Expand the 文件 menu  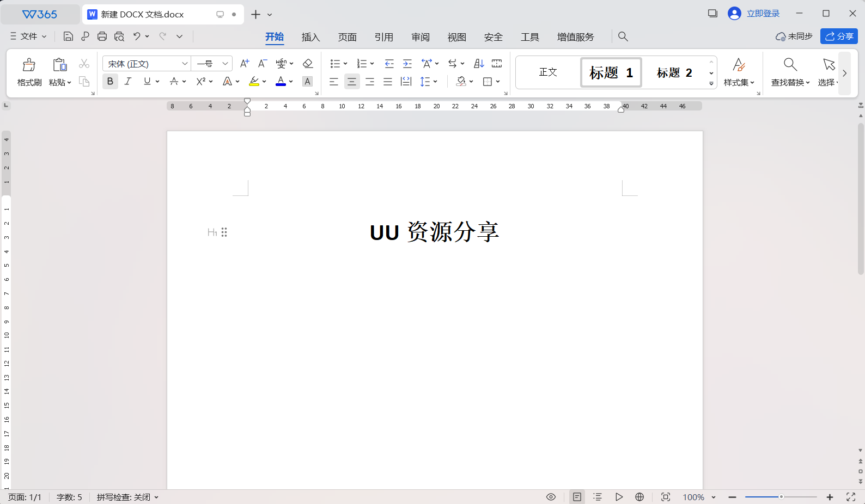pos(28,36)
